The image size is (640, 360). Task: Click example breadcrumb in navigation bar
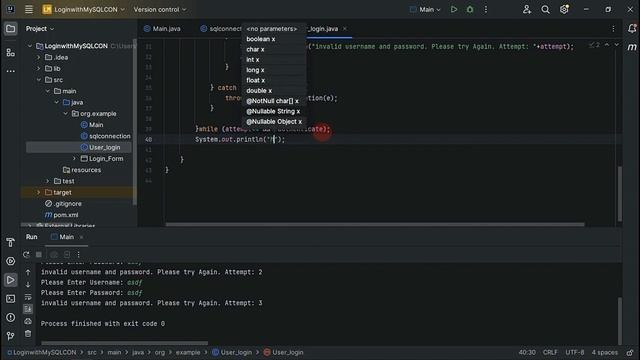pos(188,352)
